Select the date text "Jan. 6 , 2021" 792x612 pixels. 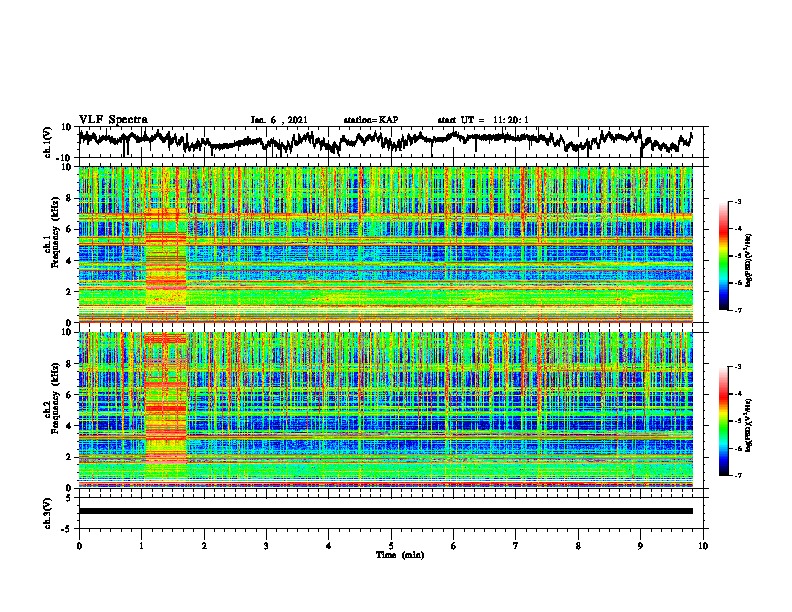click(279, 120)
